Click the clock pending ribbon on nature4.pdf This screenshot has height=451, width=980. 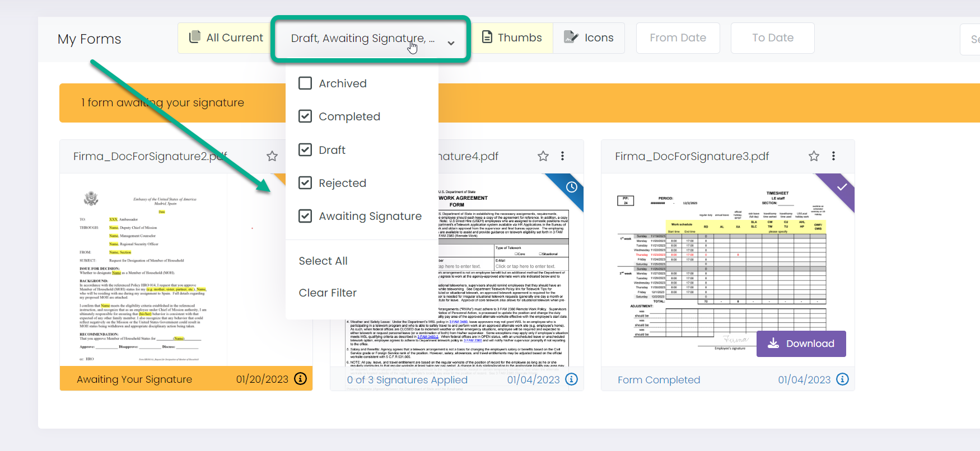coord(571,187)
